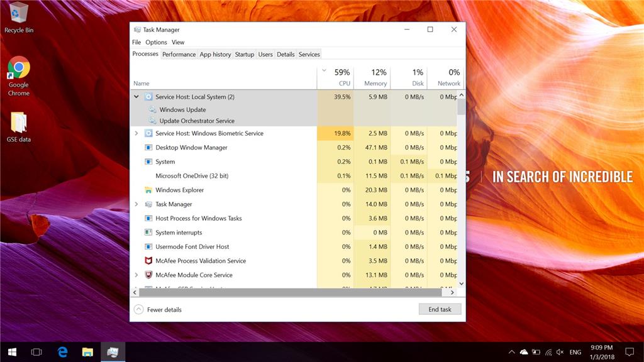Collapse the Service Host Local System group
This screenshot has width=644, height=362.
click(x=136, y=97)
